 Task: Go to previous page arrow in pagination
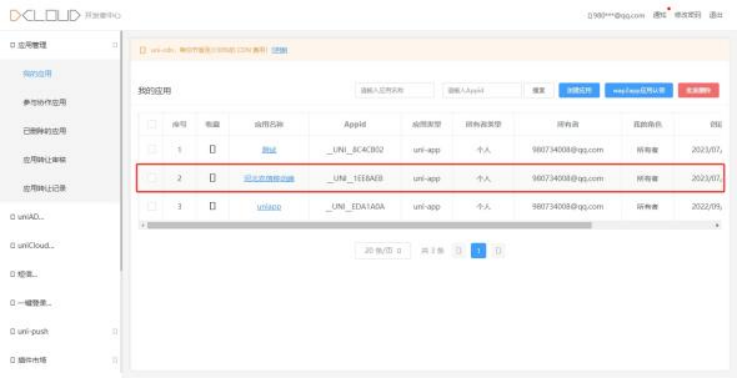point(460,251)
